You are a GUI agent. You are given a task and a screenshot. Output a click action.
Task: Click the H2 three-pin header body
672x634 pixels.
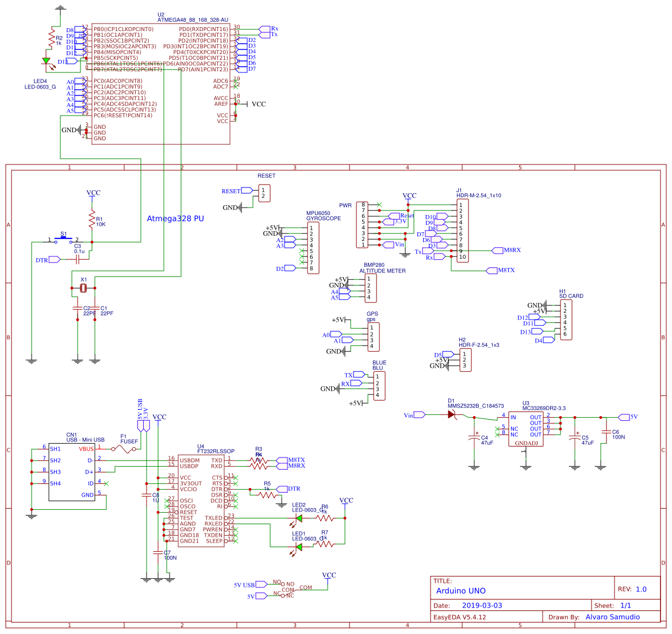pyautogui.click(x=466, y=360)
